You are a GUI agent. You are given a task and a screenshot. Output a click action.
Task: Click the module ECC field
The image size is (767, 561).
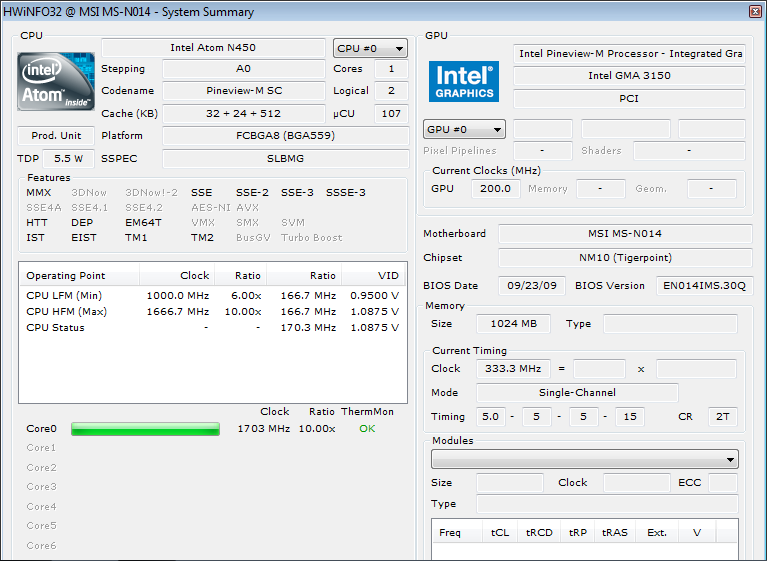click(x=722, y=483)
